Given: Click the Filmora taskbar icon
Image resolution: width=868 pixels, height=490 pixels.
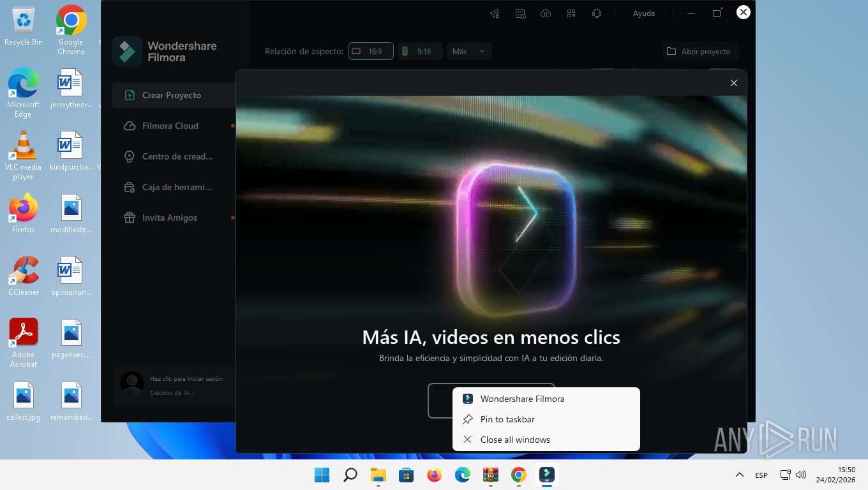Looking at the screenshot, I should tap(547, 475).
